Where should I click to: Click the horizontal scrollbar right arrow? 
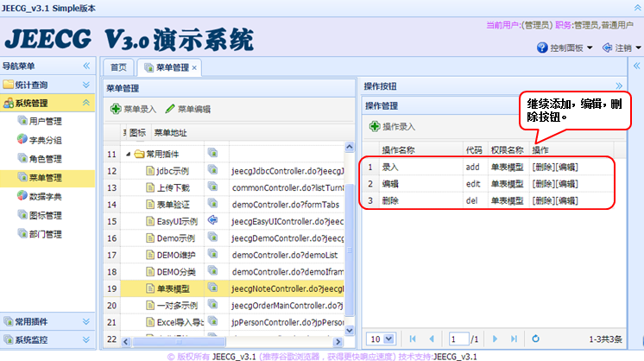tap(338, 342)
